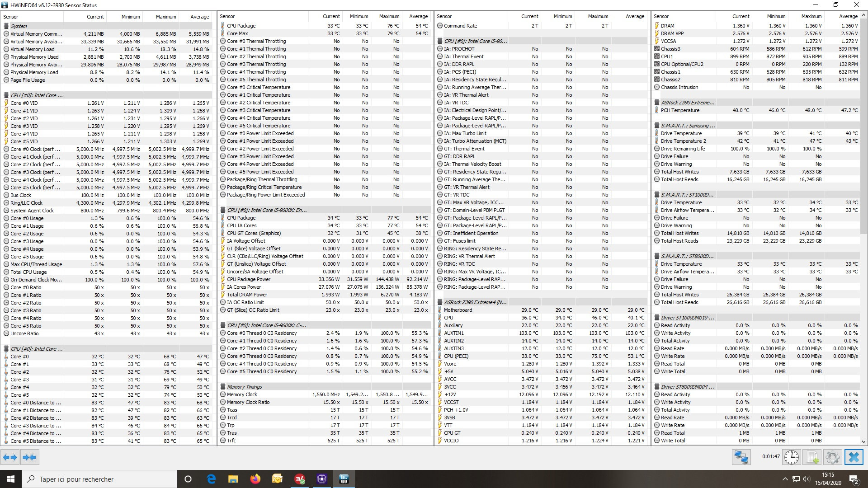This screenshot has width=868, height=488.
Task: Click the CPU-Z chip taskbar icon
Action: point(322,479)
